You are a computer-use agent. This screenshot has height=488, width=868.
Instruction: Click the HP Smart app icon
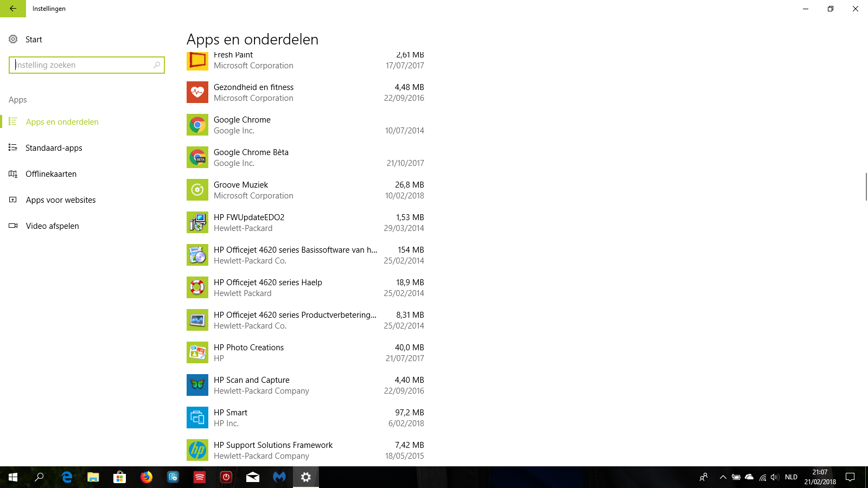point(197,418)
